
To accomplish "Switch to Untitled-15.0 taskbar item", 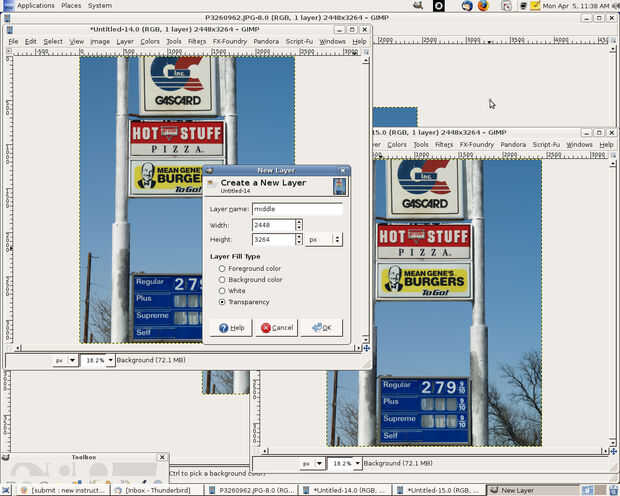I will [x=439, y=490].
